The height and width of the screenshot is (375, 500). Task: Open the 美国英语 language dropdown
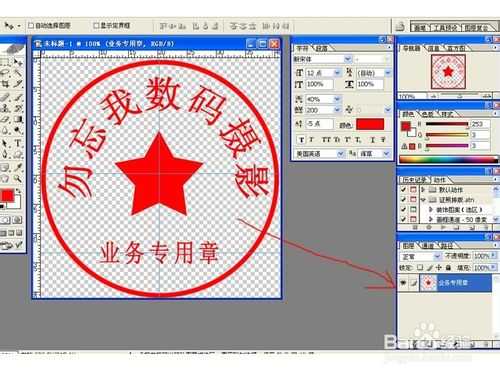click(340, 154)
